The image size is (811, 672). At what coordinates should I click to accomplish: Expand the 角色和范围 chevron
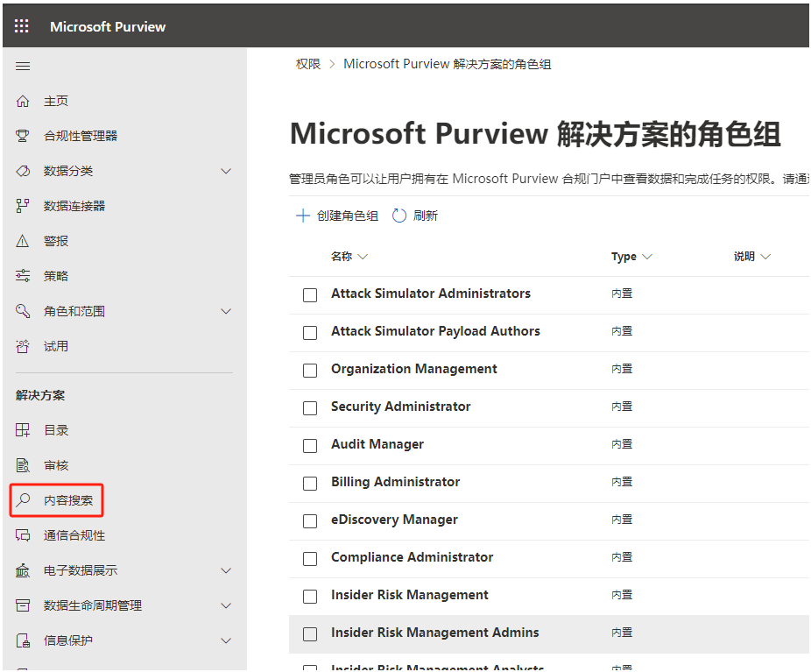pos(226,311)
